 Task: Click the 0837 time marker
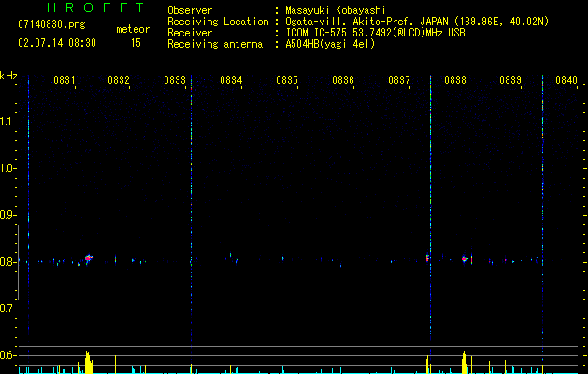pos(399,80)
